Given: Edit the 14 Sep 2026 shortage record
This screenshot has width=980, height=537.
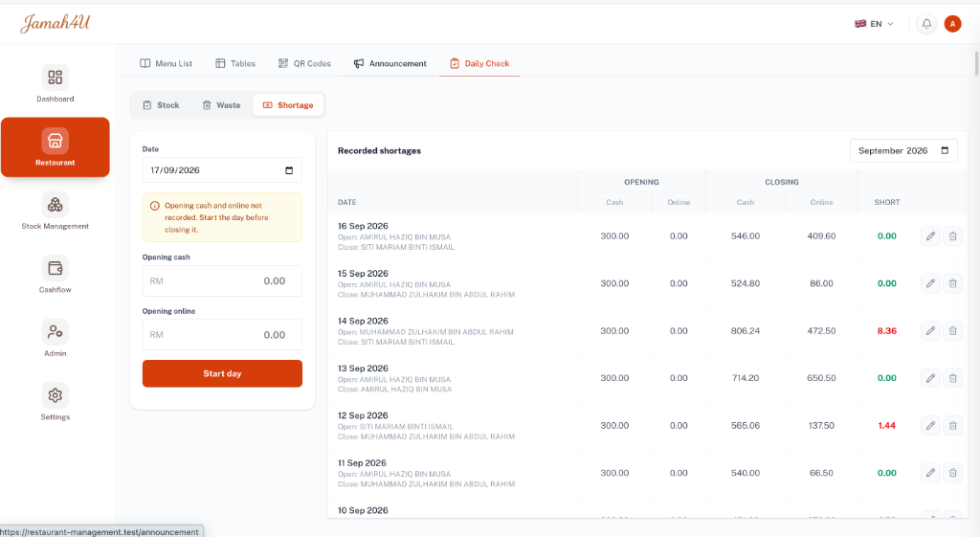Looking at the screenshot, I should [x=930, y=330].
